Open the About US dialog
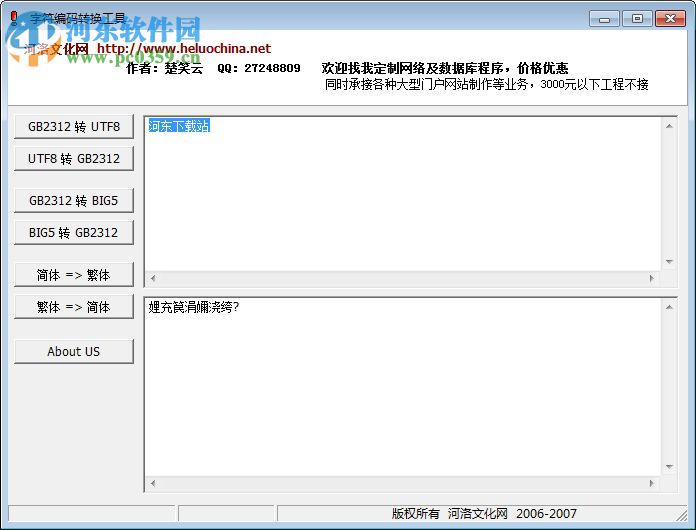Viewport: 696px width, 530px height. (x=74, y=352)
